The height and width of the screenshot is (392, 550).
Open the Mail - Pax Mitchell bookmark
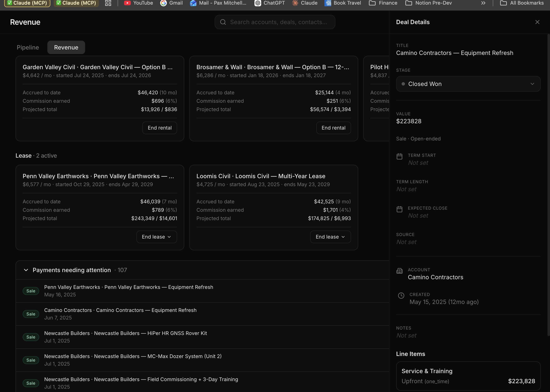218,3
